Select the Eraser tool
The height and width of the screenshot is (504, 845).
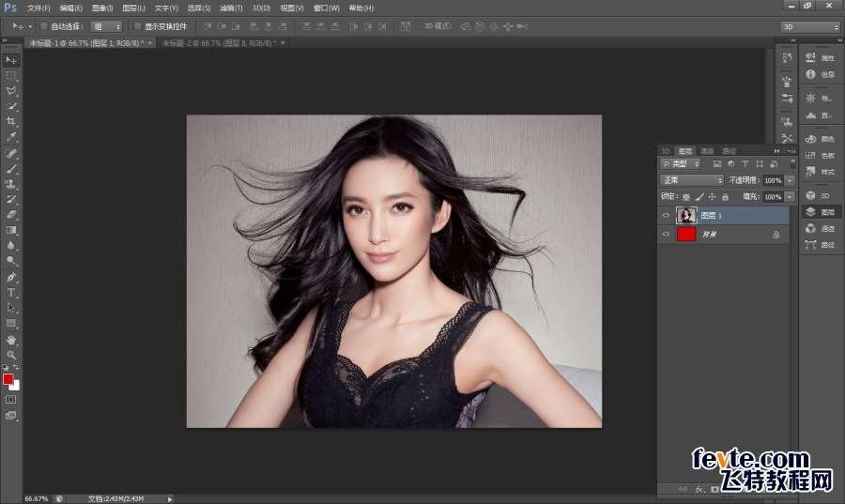point(10,214)
